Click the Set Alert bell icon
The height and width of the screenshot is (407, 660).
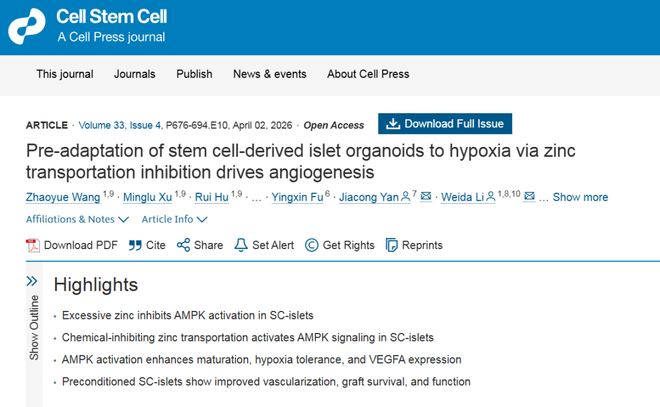click(x=240, y=245)
